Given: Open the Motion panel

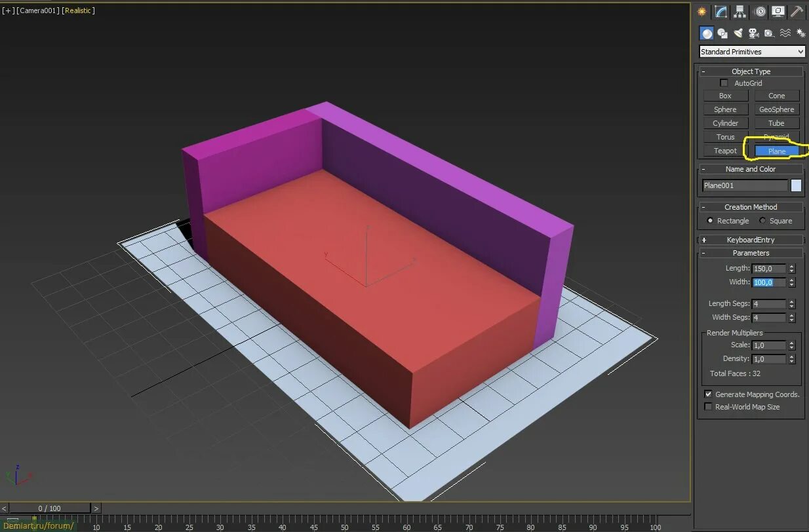Looking at the screenshot, I should point(760,11).
